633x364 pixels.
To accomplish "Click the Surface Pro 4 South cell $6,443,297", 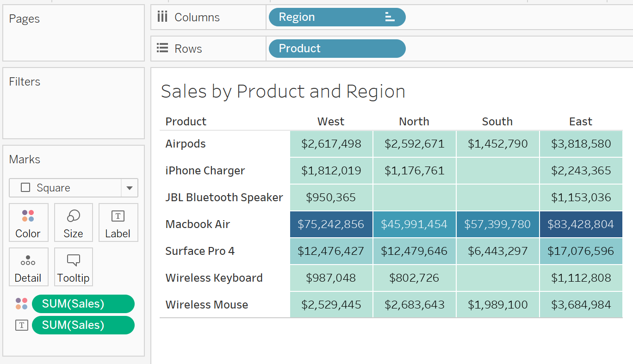I will coord(498,251).
